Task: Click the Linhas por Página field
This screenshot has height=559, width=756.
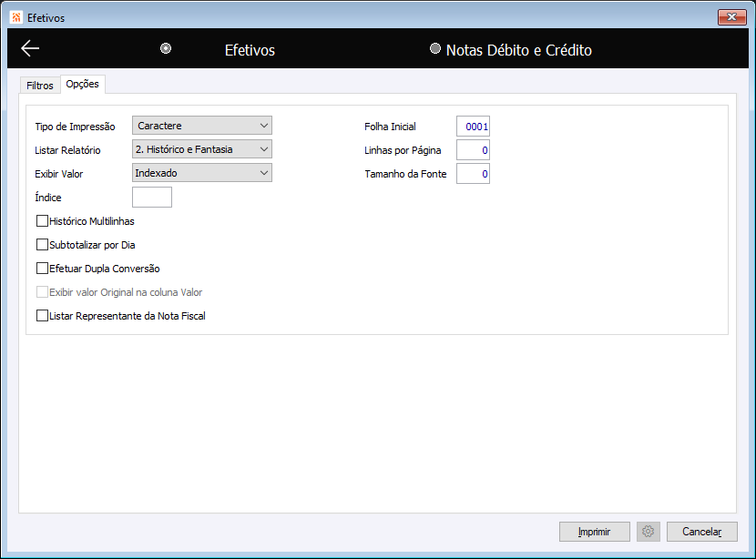Action: point(473,150)
